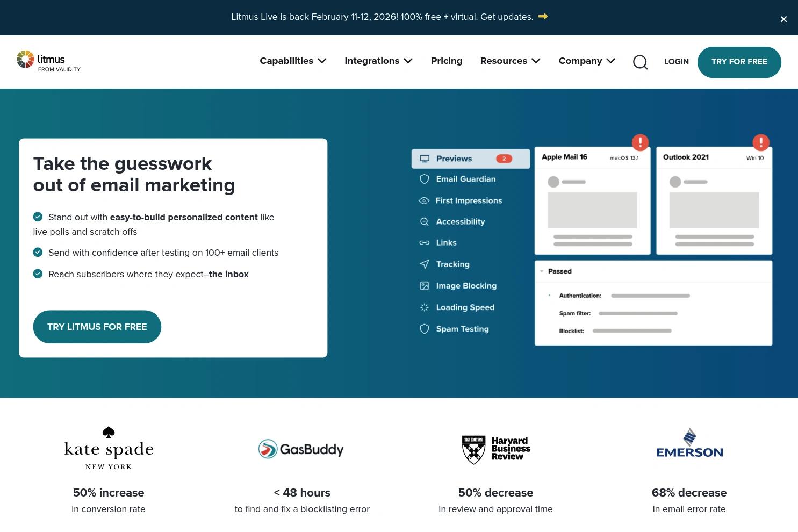Click the First Impressions eye icon

(x=424, y=200)
